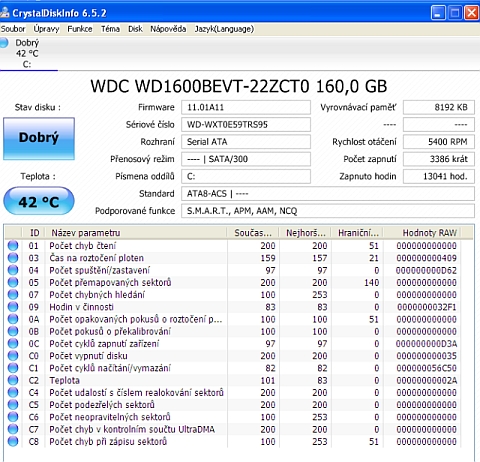480x462 pixels.
Task: Click the blue status orb beside the Dobrý disk tab
Action: tap(4, 43)
